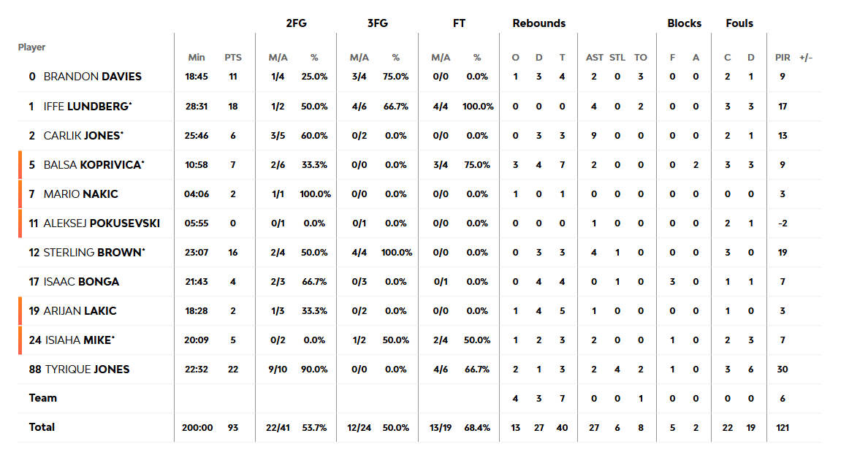Click the +/- column header

[x=806, y=58]
